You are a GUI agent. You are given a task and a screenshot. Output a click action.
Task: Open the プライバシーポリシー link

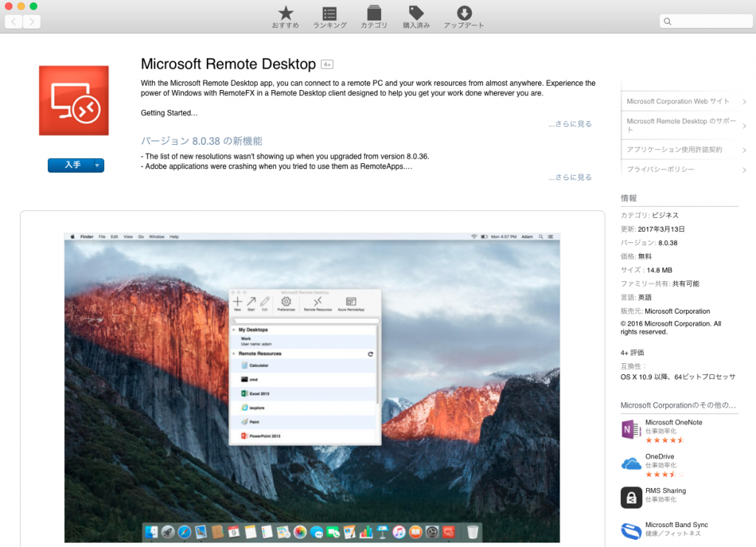click(661, 169)
